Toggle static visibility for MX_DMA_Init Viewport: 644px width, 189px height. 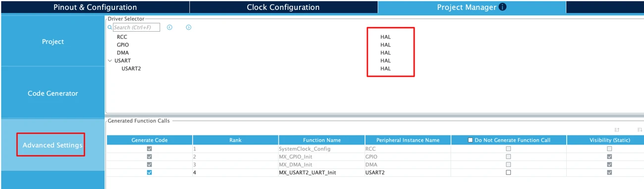[609, 164]
